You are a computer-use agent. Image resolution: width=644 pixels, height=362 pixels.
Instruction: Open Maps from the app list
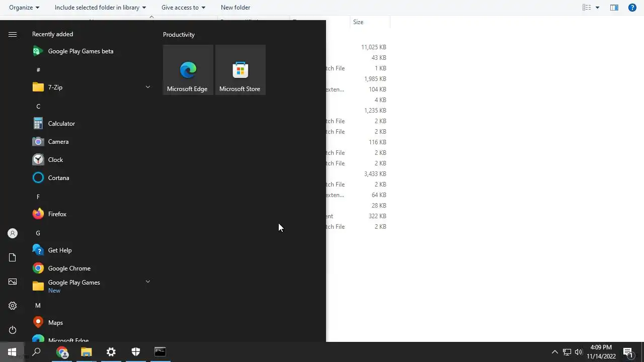(91, 323)
